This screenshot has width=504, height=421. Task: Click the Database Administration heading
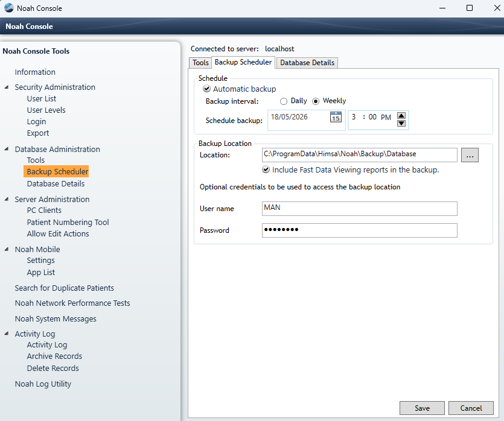(57, 149)
